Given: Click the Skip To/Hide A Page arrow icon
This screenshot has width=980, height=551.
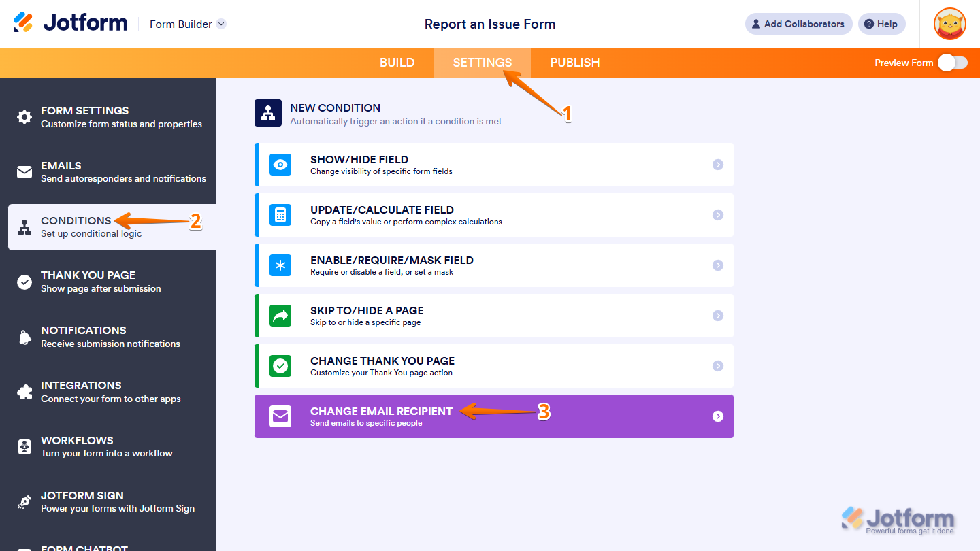Looking at the screenshot, I should click(280, 316).
